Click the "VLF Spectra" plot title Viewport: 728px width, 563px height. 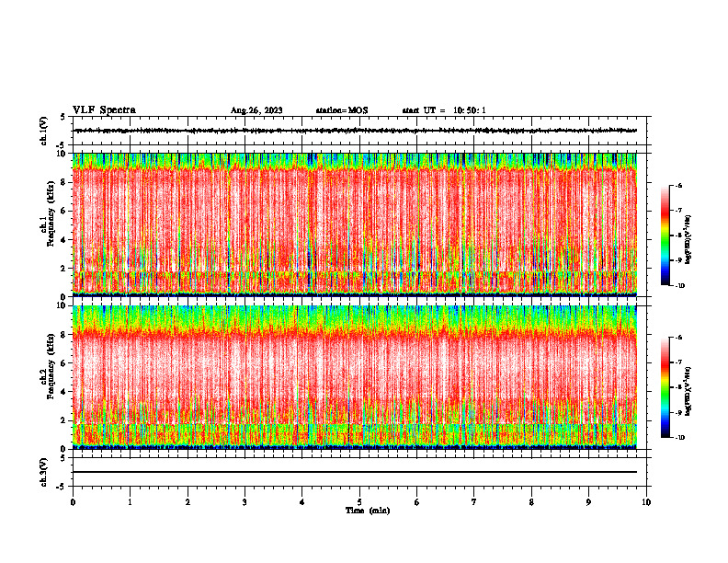click(104, 110)
